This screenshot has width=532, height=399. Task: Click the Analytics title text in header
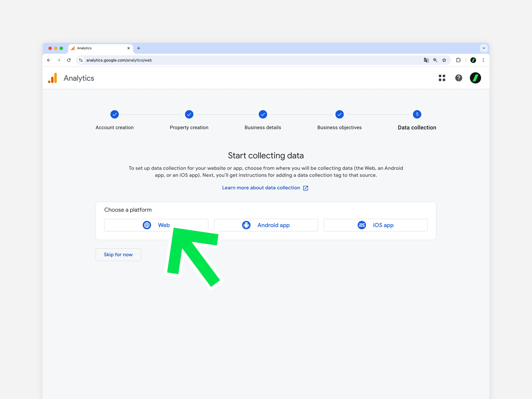pos(79,78)
